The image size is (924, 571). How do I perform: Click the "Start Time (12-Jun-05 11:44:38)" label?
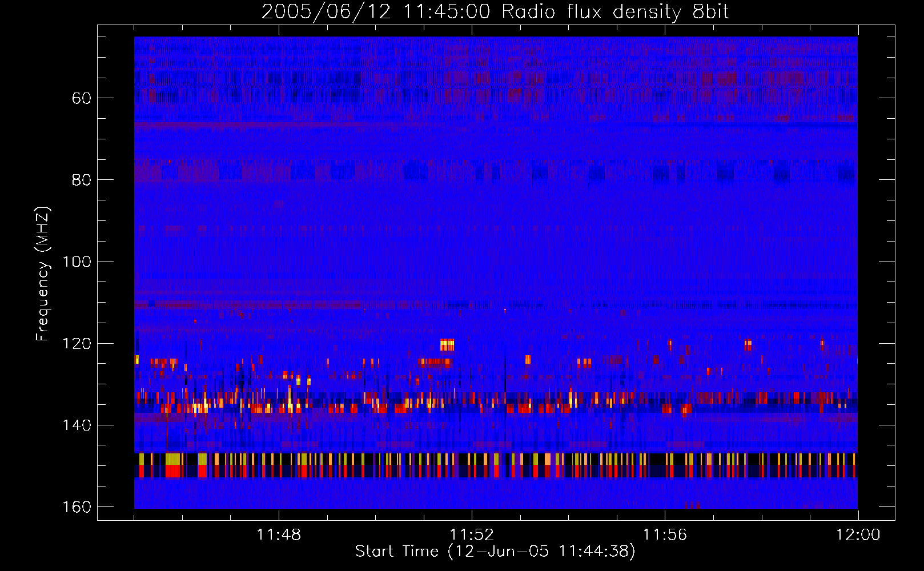coord(495,552)
